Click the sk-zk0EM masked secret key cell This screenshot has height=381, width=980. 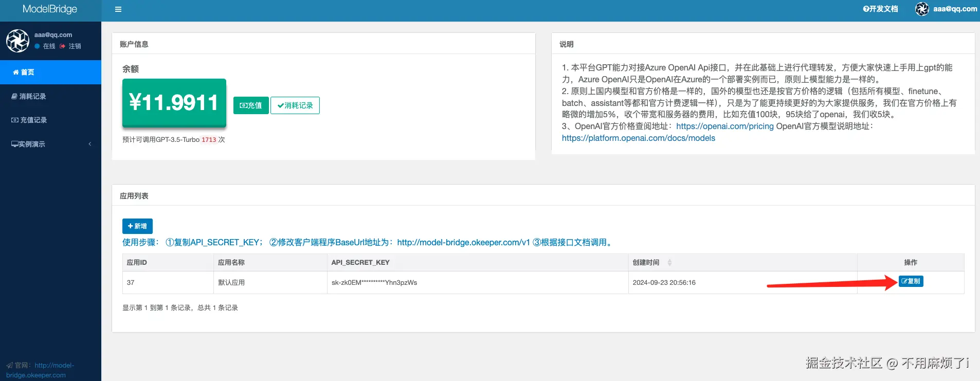pyautogui.click(x=478, y=282)
